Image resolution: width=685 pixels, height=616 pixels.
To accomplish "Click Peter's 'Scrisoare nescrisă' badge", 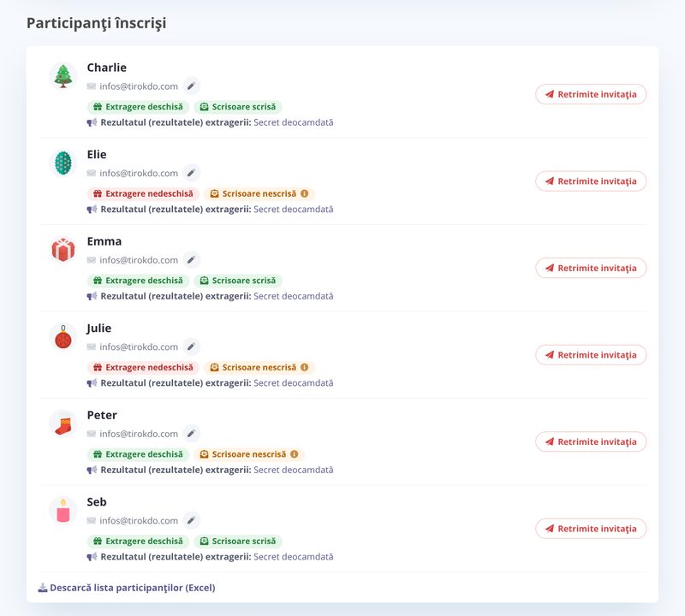I will (x=249, y=454).
